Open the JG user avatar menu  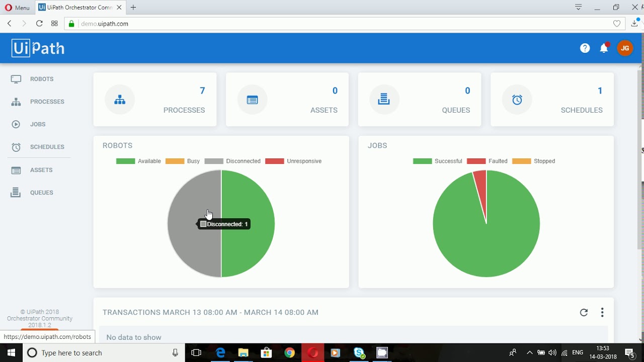tap(625, 48)
